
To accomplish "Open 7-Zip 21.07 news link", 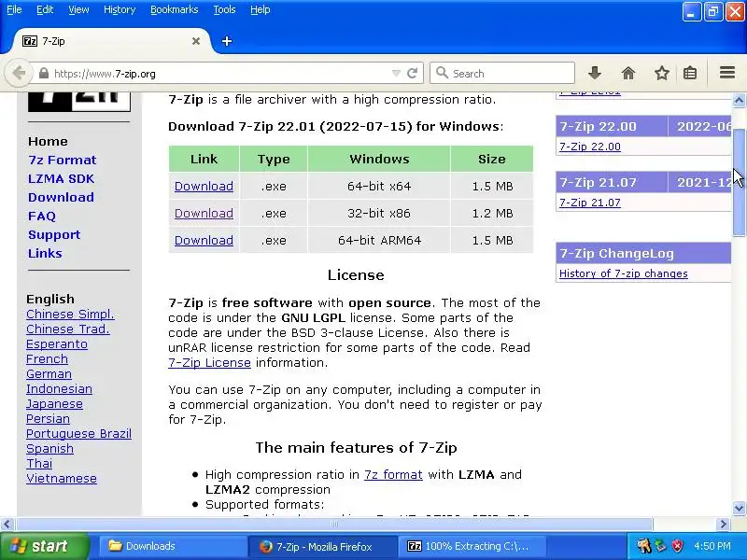I will (x=590, y=203).
